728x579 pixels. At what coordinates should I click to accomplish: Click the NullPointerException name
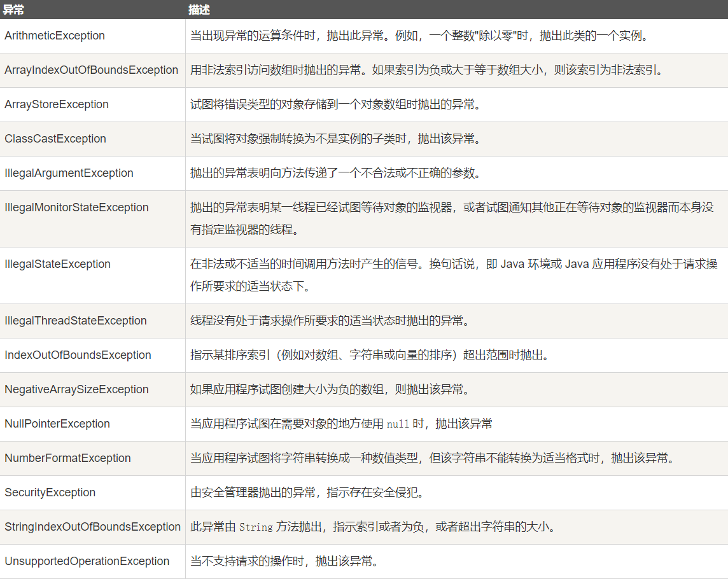(x=57, y=424)
